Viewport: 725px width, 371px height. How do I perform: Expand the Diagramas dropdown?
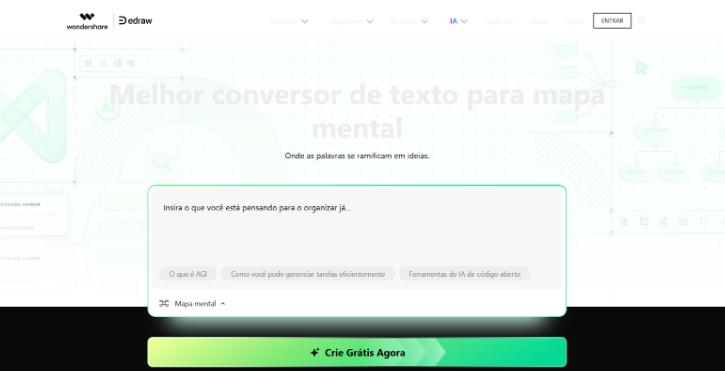[x=351, y=21]
